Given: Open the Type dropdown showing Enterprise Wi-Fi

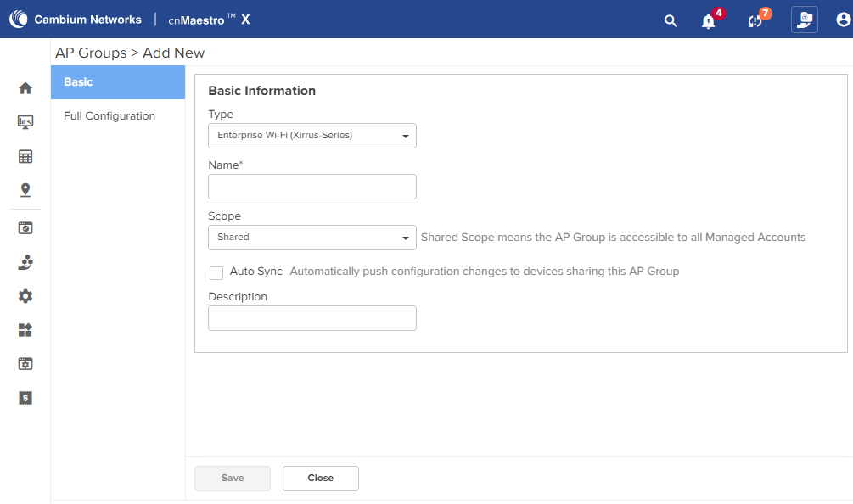Looking at the screenshot, I should coord(312,136).
